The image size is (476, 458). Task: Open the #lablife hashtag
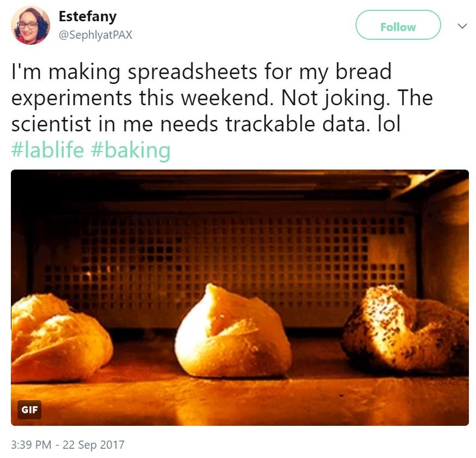47,149
